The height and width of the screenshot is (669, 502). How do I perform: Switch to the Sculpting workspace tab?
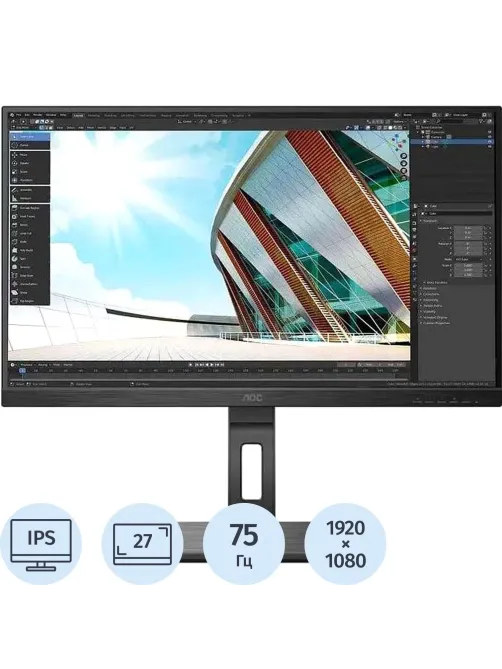point(110,116)
